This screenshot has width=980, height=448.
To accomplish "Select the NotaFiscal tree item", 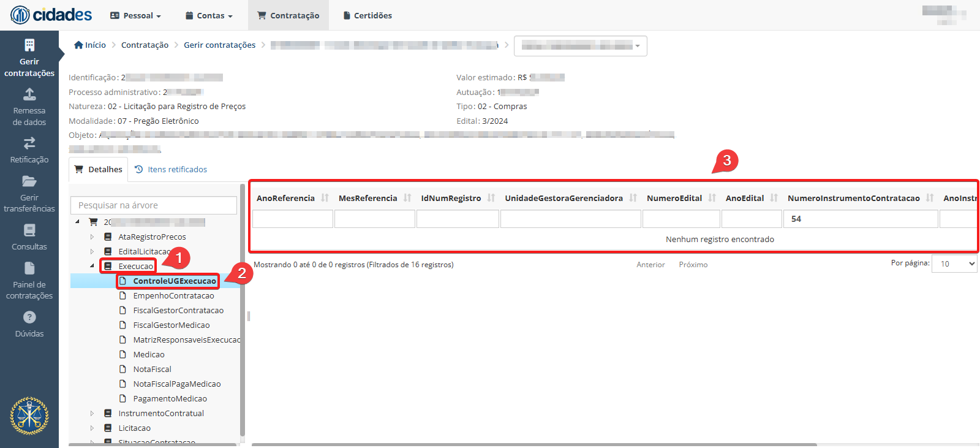I will coord(152,369).
